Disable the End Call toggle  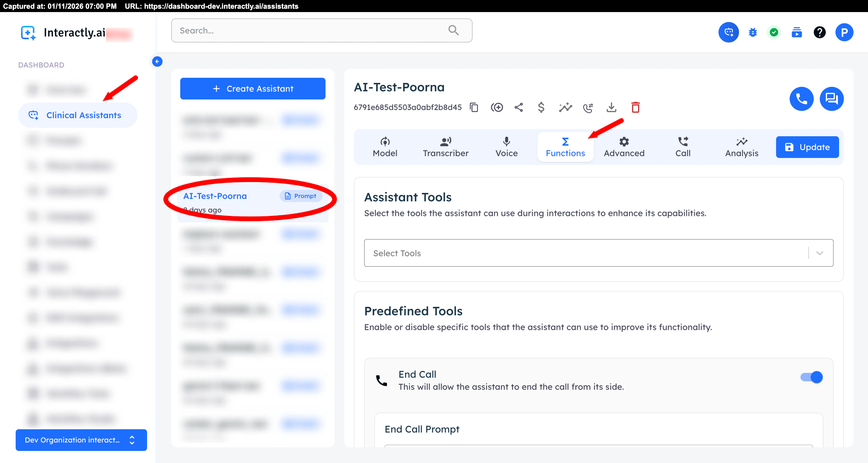coord(811,377)
